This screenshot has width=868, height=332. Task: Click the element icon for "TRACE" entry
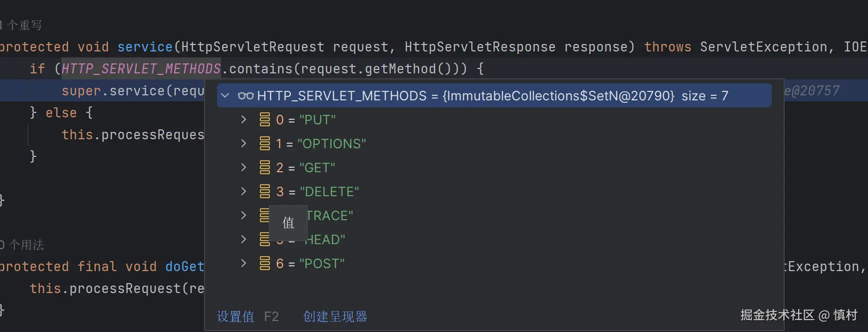tap(264, 216)
